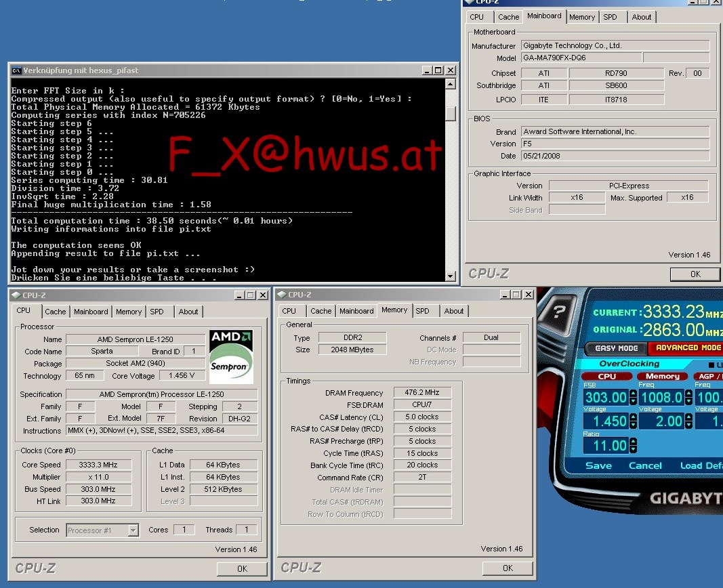Viewport: 723px width, 588px height.
Task: Open the CPU-Z CPU window title icon
Action: click(16, 295)
